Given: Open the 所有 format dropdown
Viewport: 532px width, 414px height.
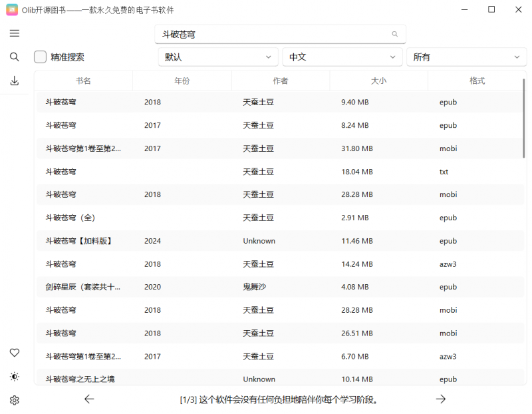Looking at the screenshot, I should (x=466, y=57).
